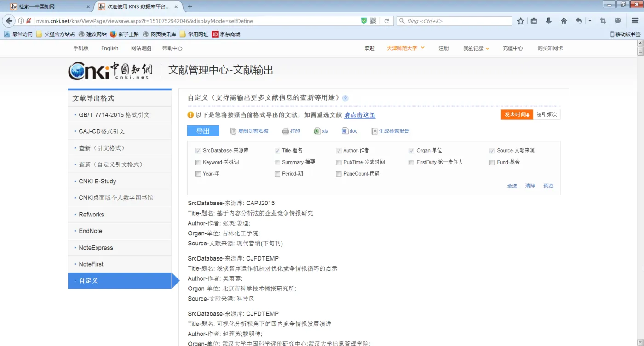Open the 建议网站 bookmark
The height and width of the screenshot is (346, 644).
click(x=92, y=34)
